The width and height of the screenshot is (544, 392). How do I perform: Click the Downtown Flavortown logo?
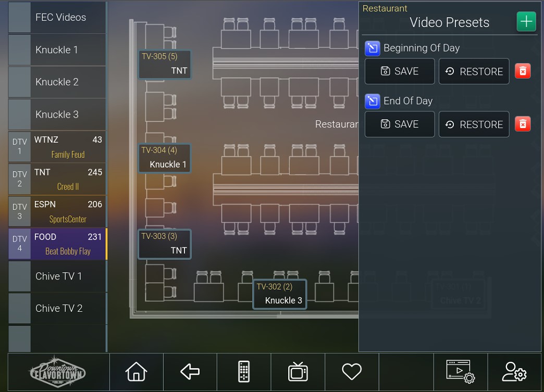tap(58, 372)
